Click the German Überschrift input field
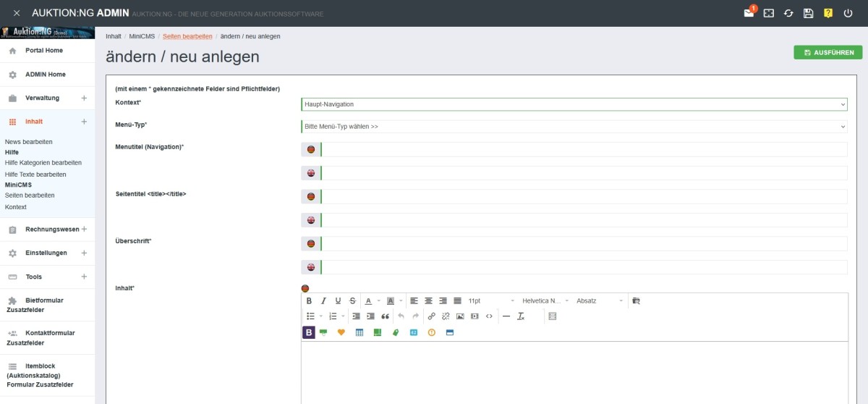 [584, 243]
